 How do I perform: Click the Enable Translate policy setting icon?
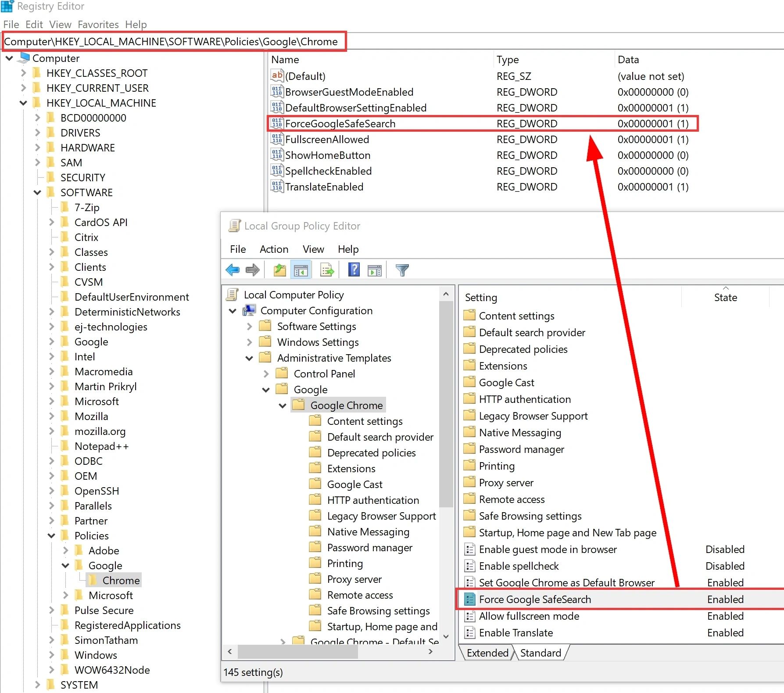pyautogui.click(x=470, y=632)
